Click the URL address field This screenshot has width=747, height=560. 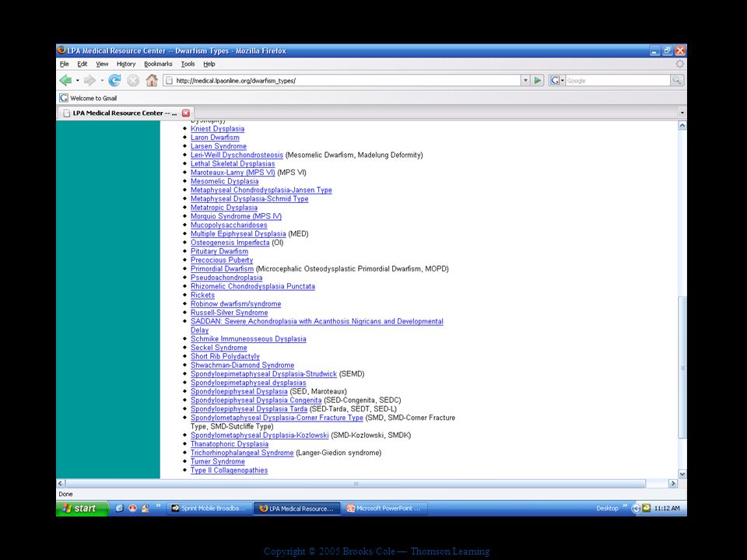point(342,80)
